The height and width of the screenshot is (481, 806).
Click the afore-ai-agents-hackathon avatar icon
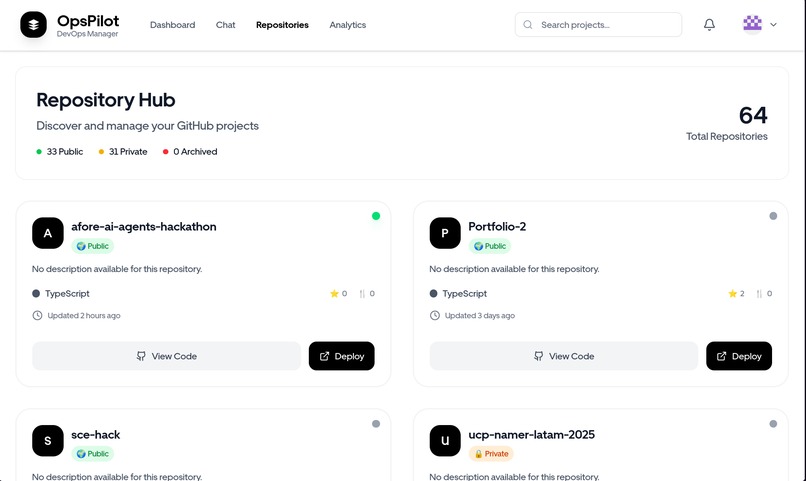48,233
